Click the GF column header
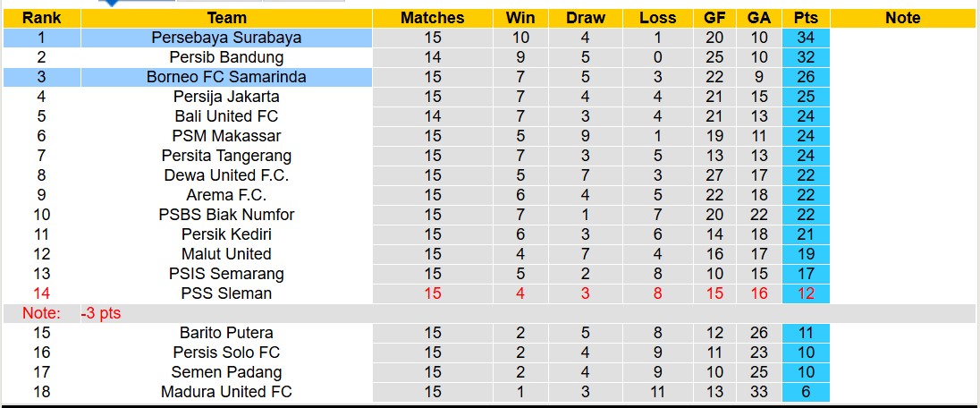Image resolution: width=980 pixels, height=408 pixels. coord(714,18)
